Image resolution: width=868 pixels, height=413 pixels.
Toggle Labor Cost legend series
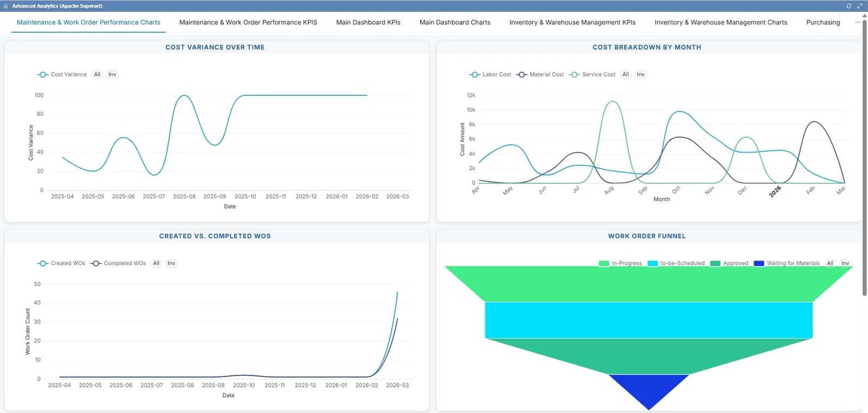490,74
